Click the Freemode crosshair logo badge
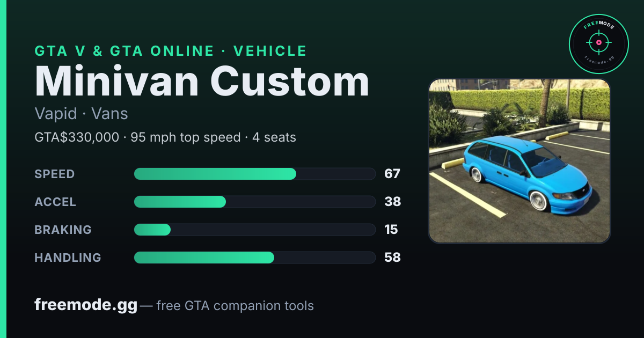 pos(598,44)
